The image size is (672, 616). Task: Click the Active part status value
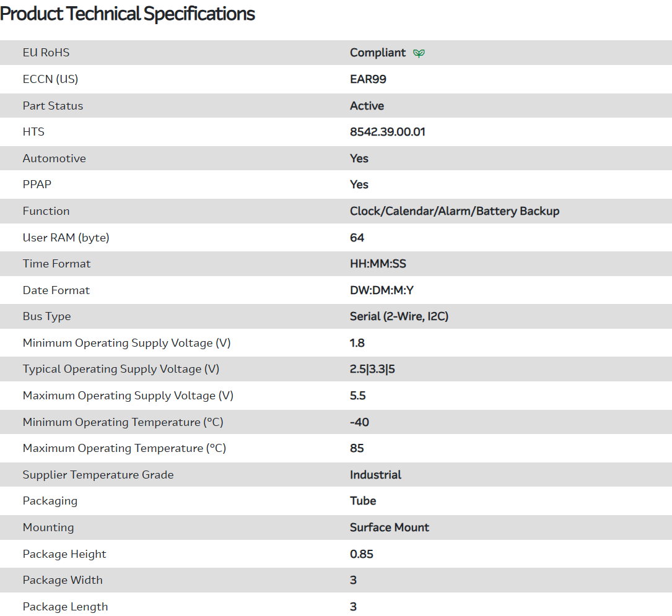[x=367, y=106]
